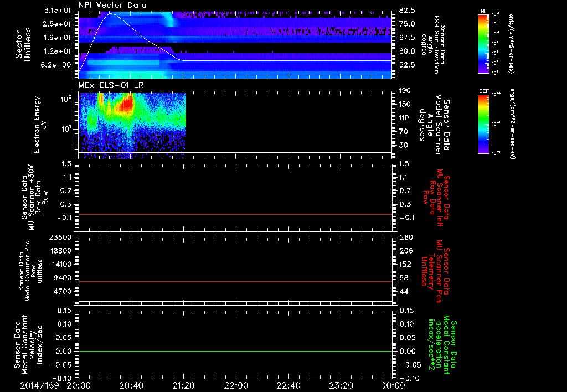Screen dimensions: 567x392
Task: Select the NF number flux color bar
Action: (483, 44)
